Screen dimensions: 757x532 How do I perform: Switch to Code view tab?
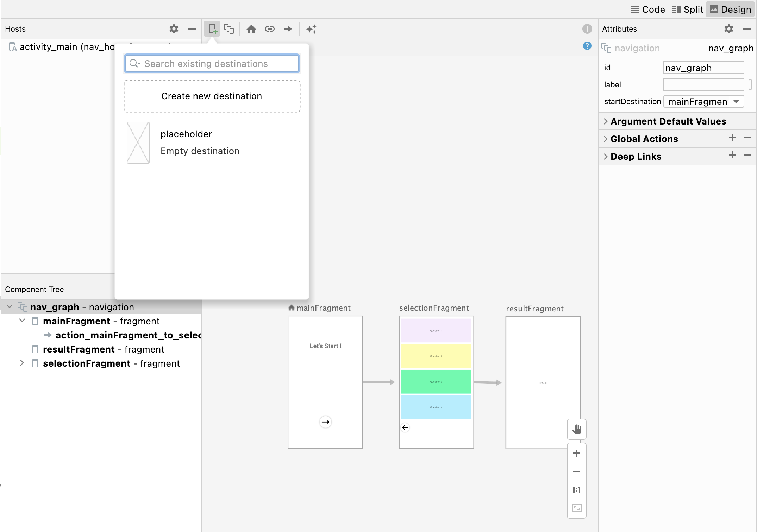pos(648,9)
